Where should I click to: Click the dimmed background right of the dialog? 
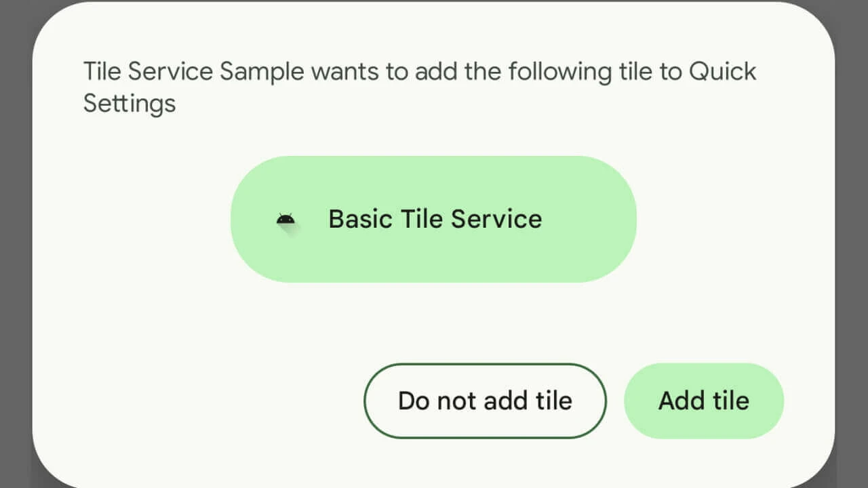pos(852,244)
